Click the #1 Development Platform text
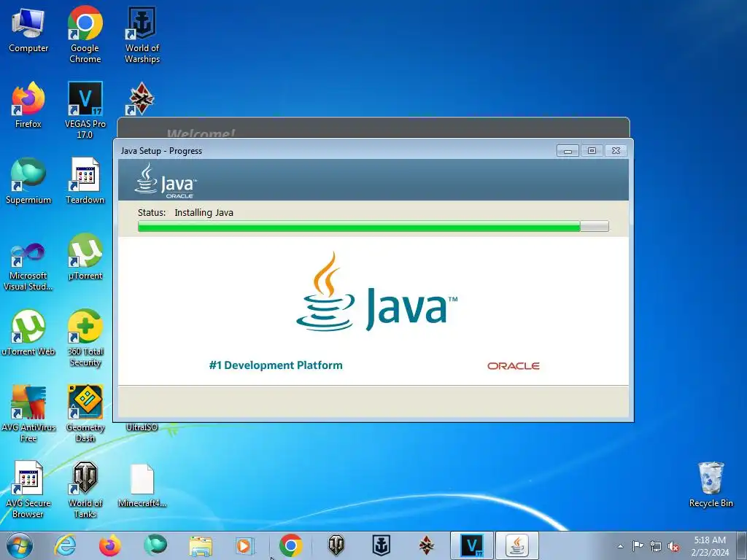This screenshot has height=560, width=747. [276, 365]
